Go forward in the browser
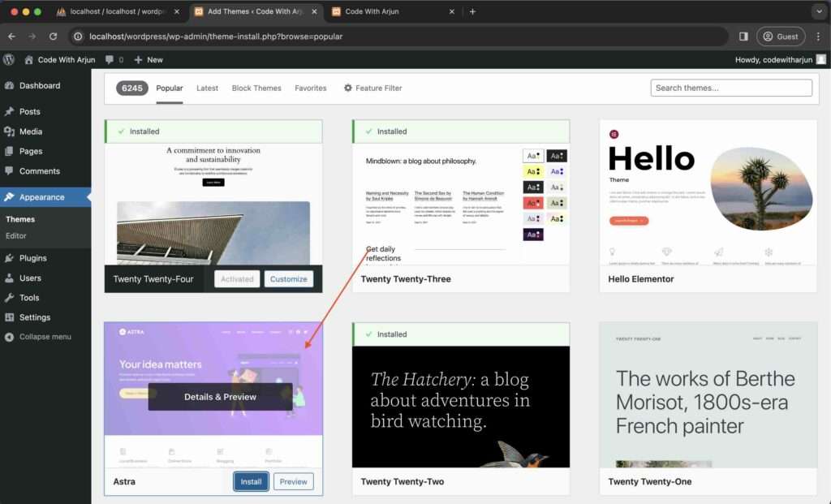The image size is (831, 504). (32, 37)
